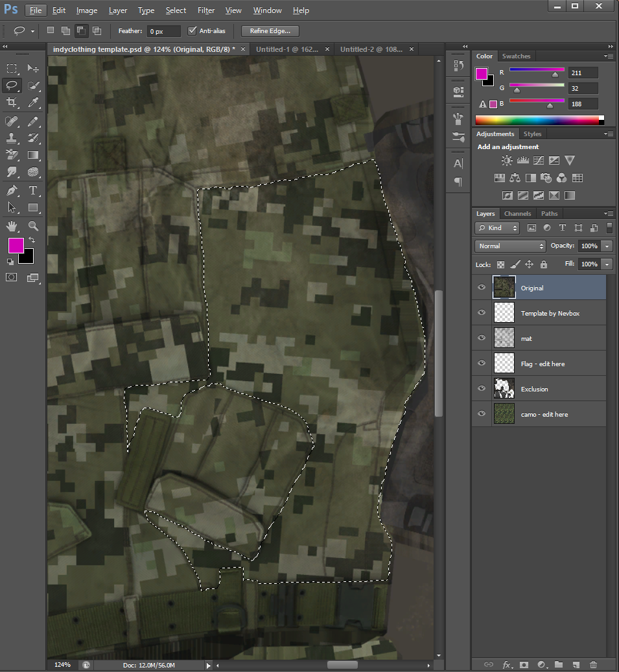Click the Delete layer trash icon
619x672 pixels.
(593, 664)
